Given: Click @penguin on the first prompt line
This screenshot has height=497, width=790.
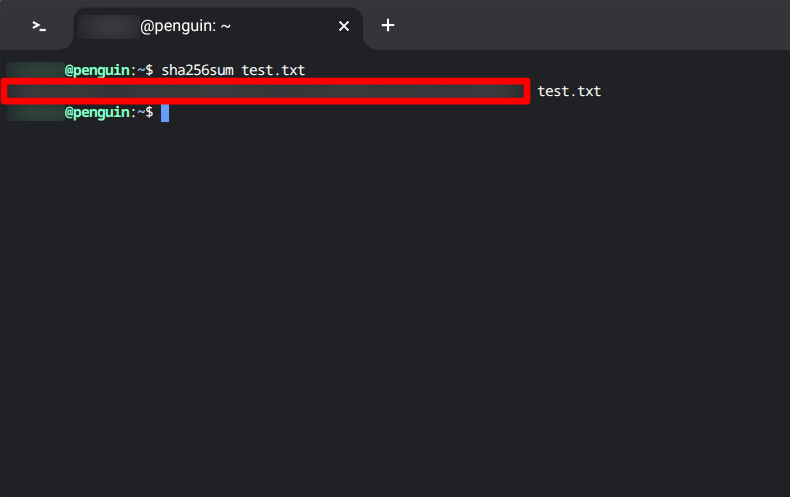Looking at the screenshot, I should 97,71.
